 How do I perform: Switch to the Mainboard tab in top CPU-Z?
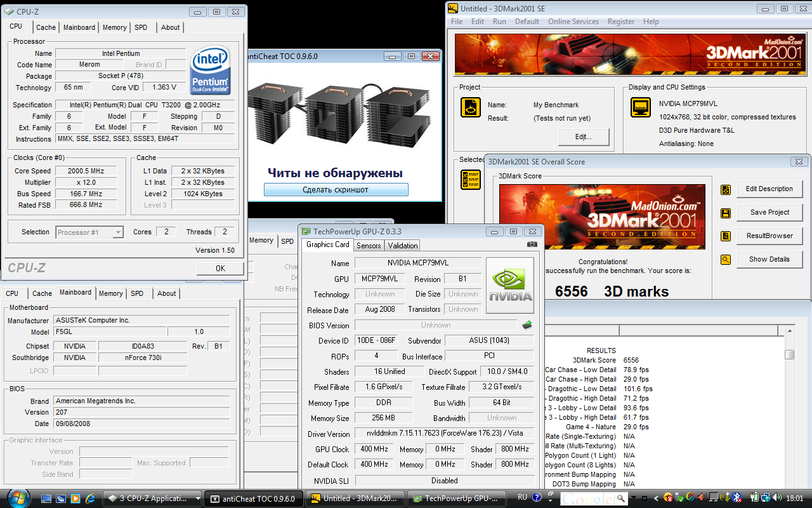79,27
